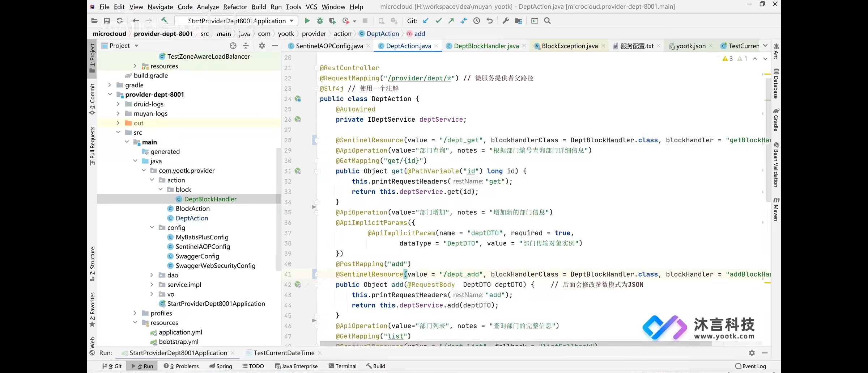Open Database side panel

[x=776, y=83]
